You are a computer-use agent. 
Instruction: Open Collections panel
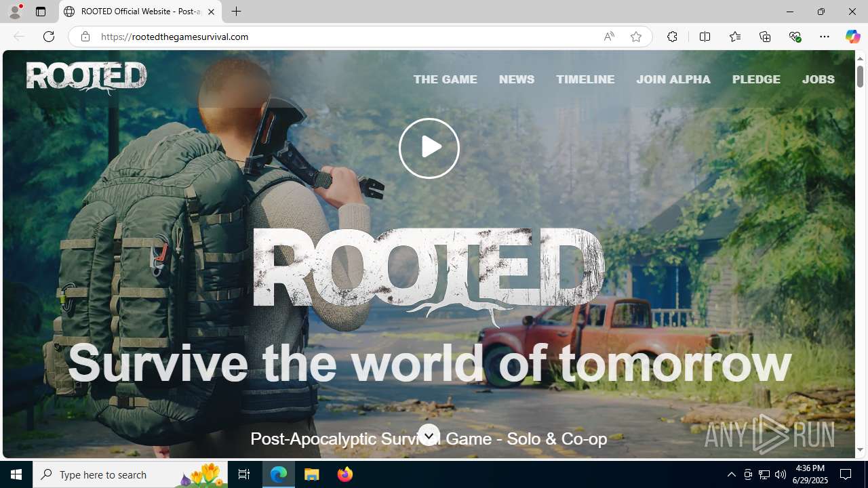coord(765,37)
